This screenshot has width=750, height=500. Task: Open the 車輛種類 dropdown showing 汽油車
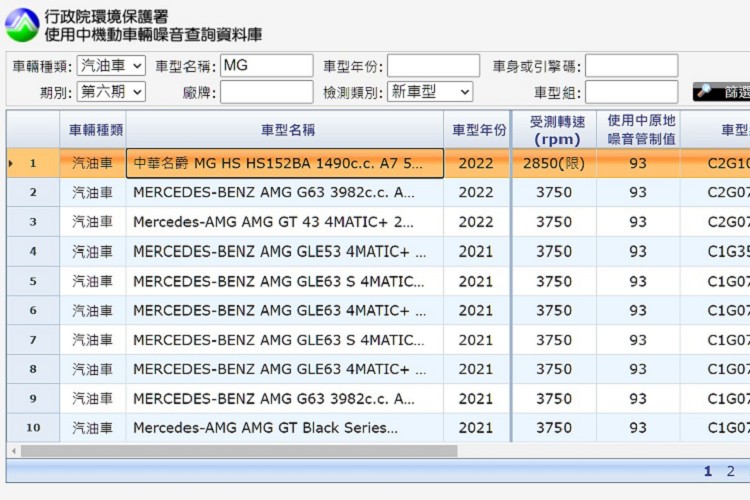coord(110,66)
